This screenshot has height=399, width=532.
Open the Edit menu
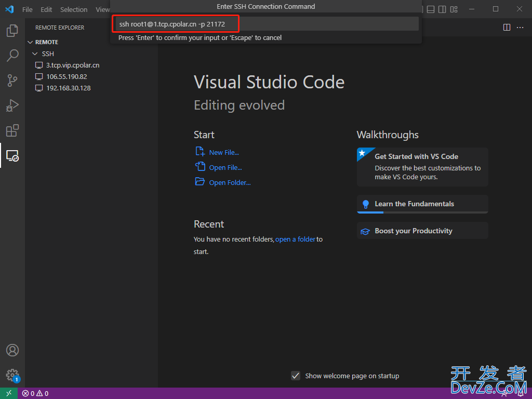(46, 9)
